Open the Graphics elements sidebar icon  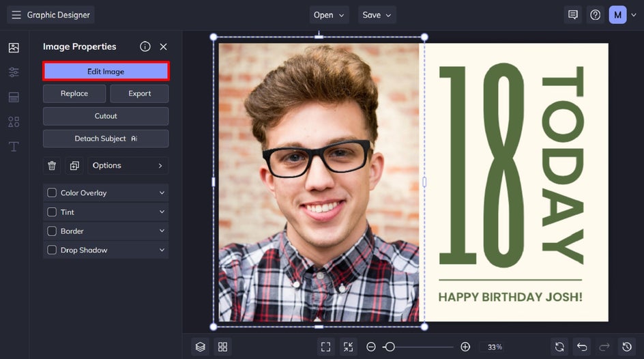[14, 122]
